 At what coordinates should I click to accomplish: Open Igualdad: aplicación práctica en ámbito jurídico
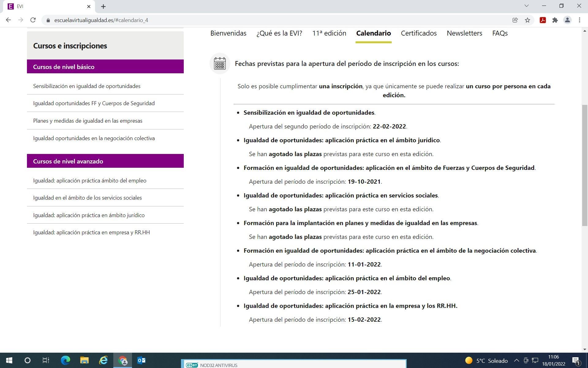(89, 215)
